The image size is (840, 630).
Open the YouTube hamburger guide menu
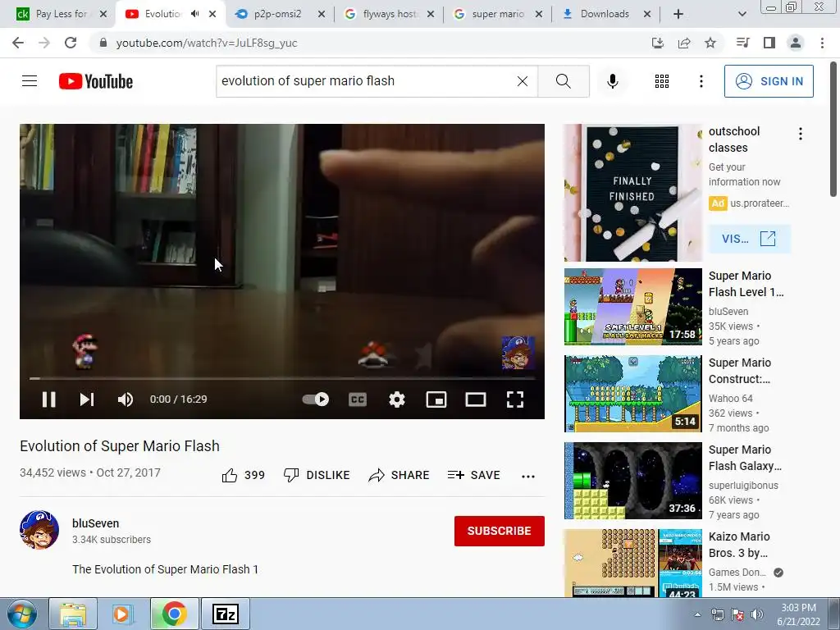pos(30,81)
